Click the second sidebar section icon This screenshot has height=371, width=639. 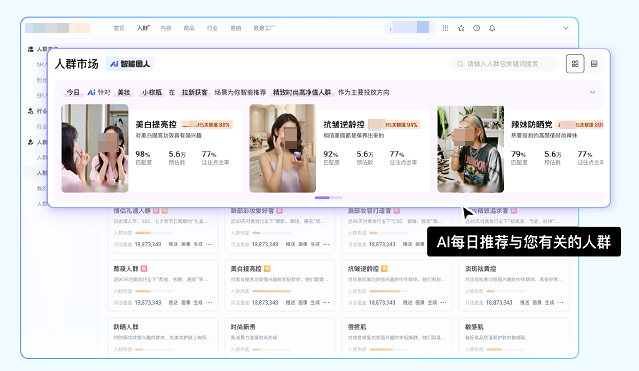point(31,111)
